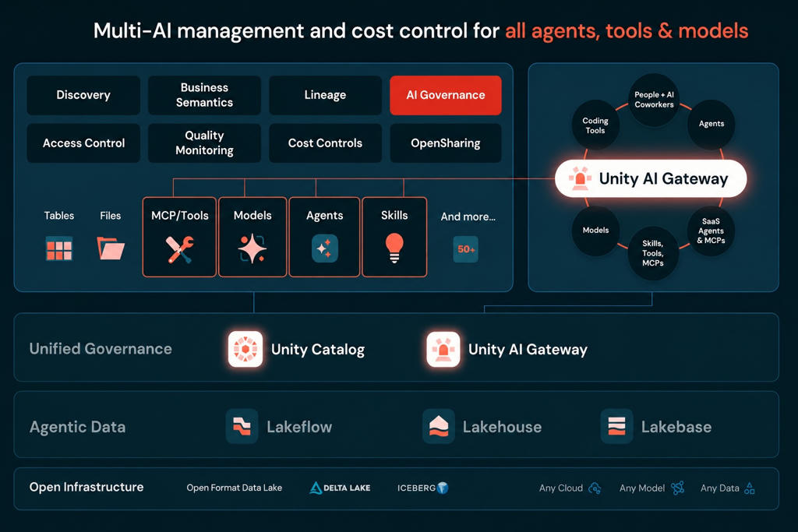Click the 'Tables' label
The height and width of the screenshot is (532, 798).
point(59,216)
